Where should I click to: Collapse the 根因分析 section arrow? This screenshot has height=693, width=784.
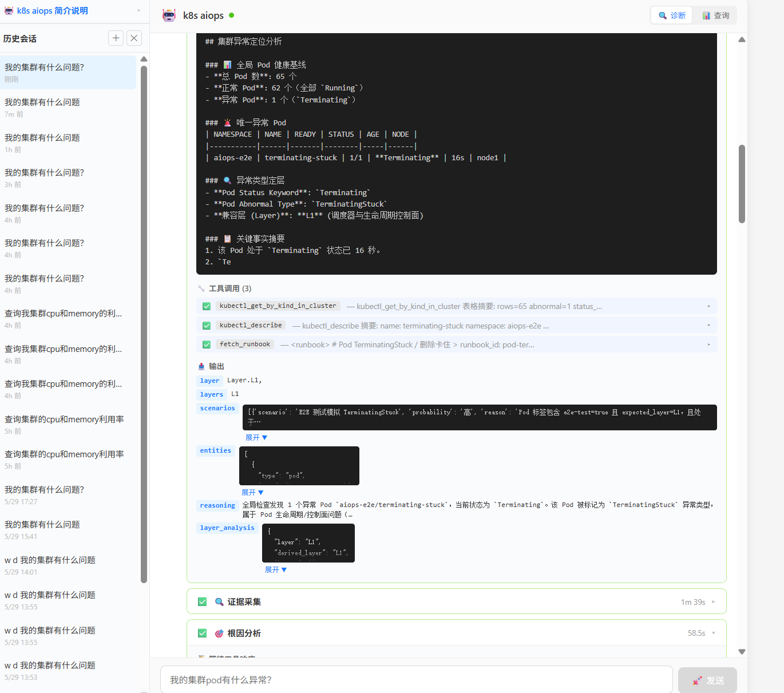click(714, 633)
